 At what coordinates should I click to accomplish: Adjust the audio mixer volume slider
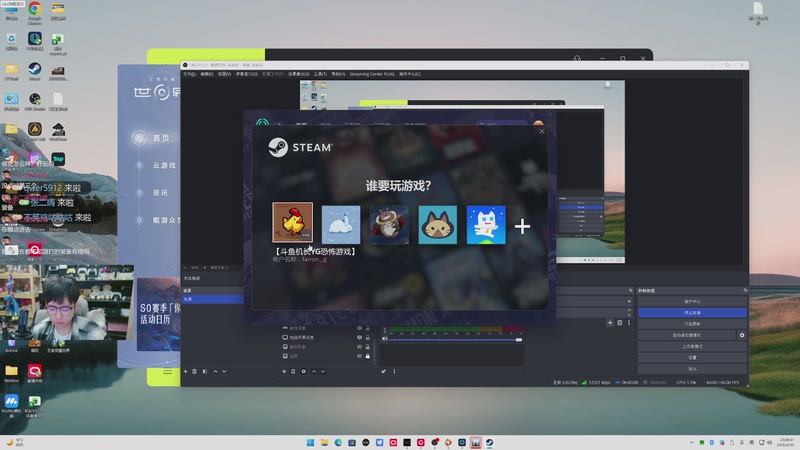click(x=456, y=339)
